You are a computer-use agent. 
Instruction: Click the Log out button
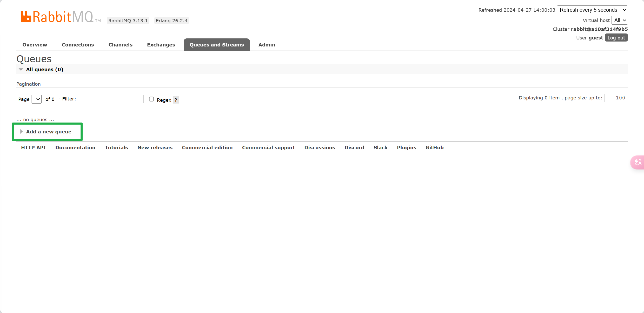616,38
